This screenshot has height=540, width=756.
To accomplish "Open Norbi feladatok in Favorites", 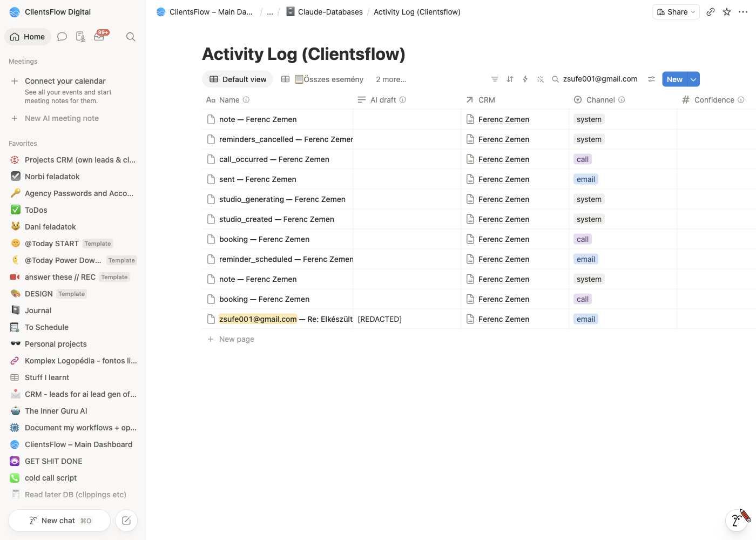I will click(x=73, y=177).
